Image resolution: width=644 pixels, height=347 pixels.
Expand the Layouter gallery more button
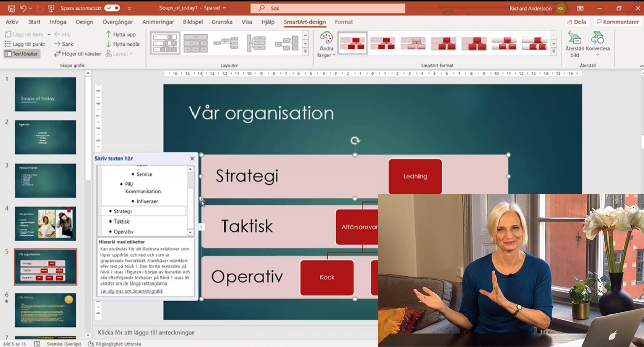(305, 51)
